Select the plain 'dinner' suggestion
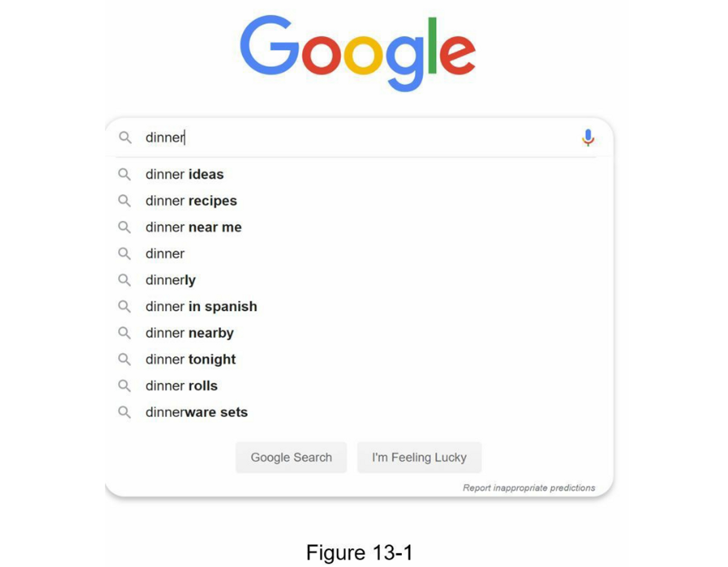The width and height of the screenshot is (728, 567). pos(165,254)
